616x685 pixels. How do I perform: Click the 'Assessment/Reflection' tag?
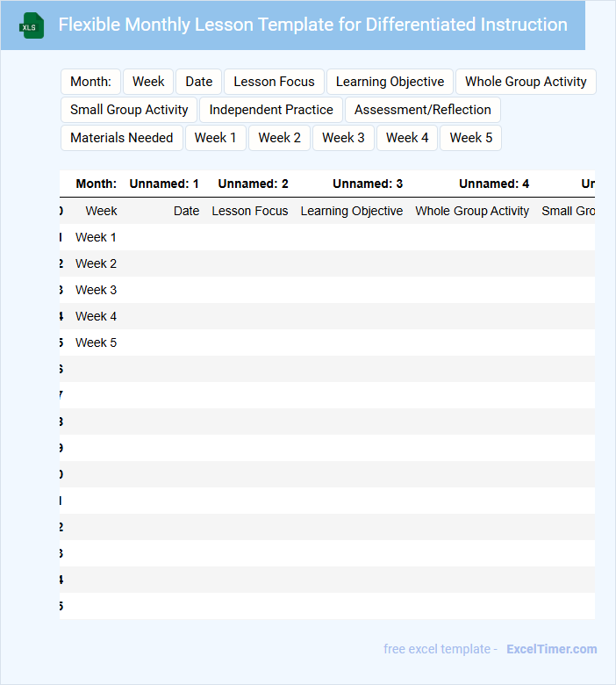(x=423, y=110)
